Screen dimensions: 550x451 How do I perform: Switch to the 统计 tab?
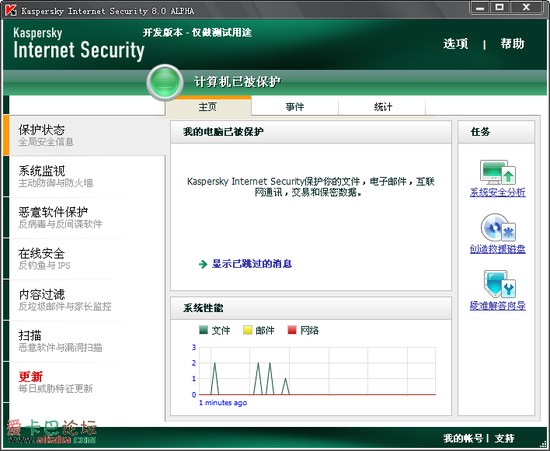(x=382, y=107)
